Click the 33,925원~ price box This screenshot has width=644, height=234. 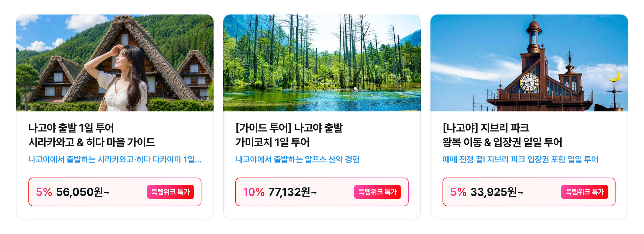coord(529,192)
